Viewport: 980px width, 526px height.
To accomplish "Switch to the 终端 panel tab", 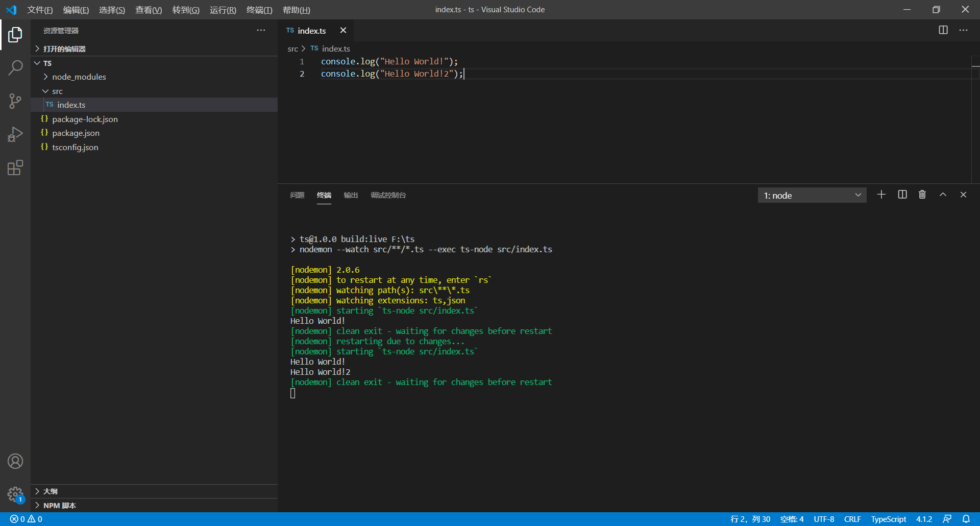I will (324, 195).
